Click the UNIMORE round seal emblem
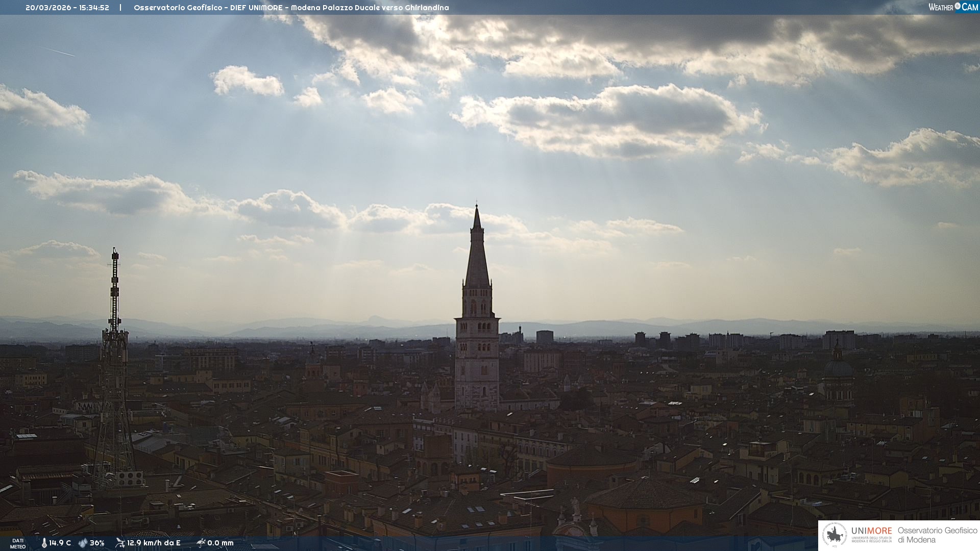This screenshot has height=551, width=980. (x=835, y=535)
